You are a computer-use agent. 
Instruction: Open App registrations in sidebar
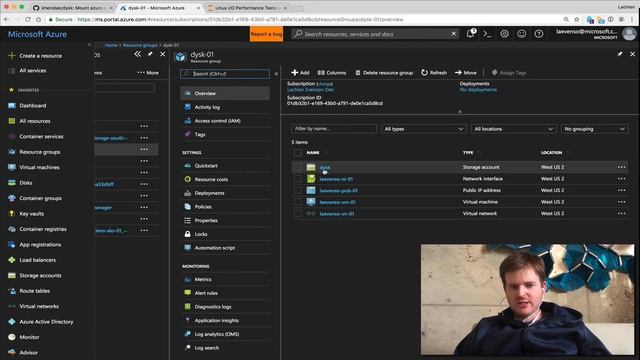[x=40, y=245]
